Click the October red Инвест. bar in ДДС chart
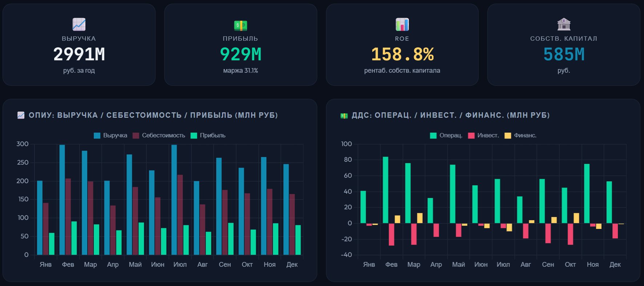The width and height of the screenshot is (644, 286). (570, 234)
